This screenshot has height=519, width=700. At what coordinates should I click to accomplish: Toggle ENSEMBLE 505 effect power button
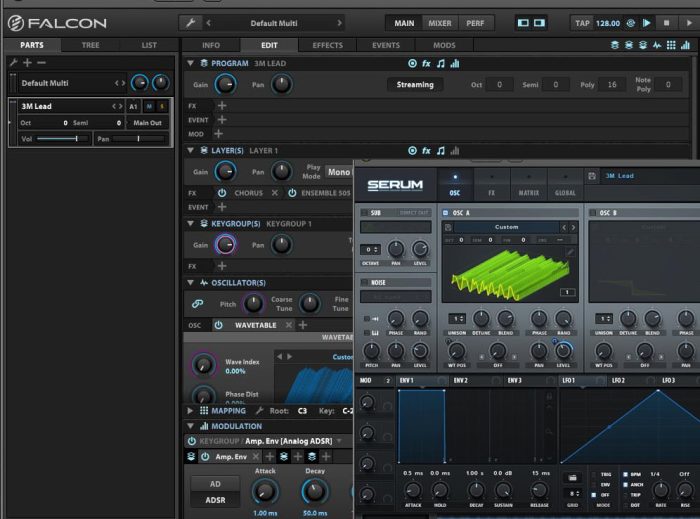coord(292,193)
